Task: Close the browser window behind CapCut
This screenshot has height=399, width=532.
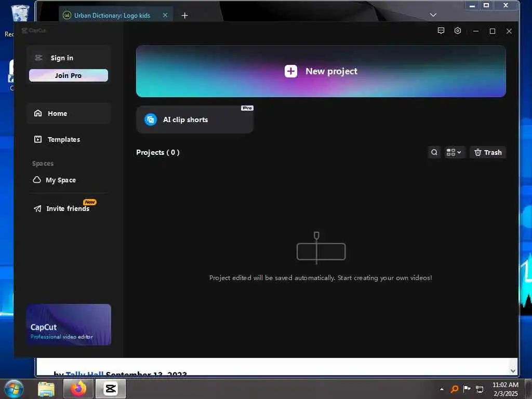Action: coord(506,5)
